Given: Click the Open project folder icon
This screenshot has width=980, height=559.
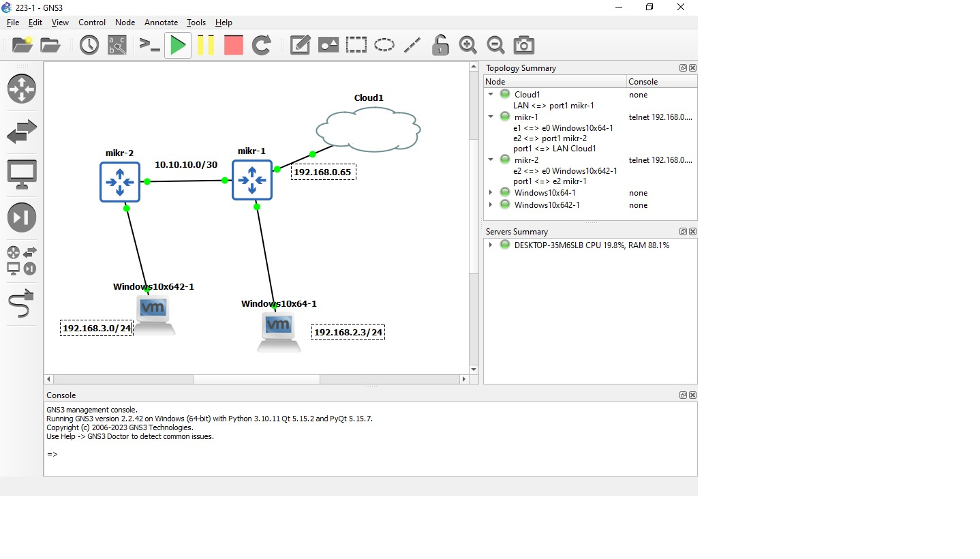Looking at the screenshot, I should click(x=50, y=45).
